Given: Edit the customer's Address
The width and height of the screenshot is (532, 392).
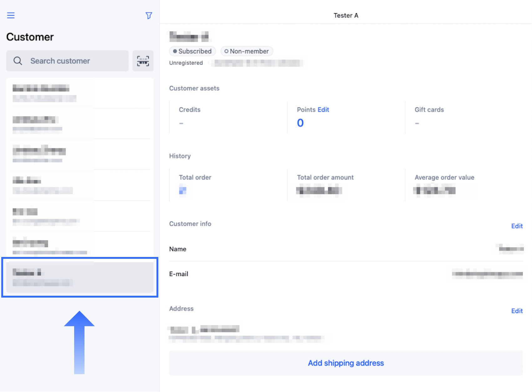Looking at the screenshot, I should [x=517, y=311].
